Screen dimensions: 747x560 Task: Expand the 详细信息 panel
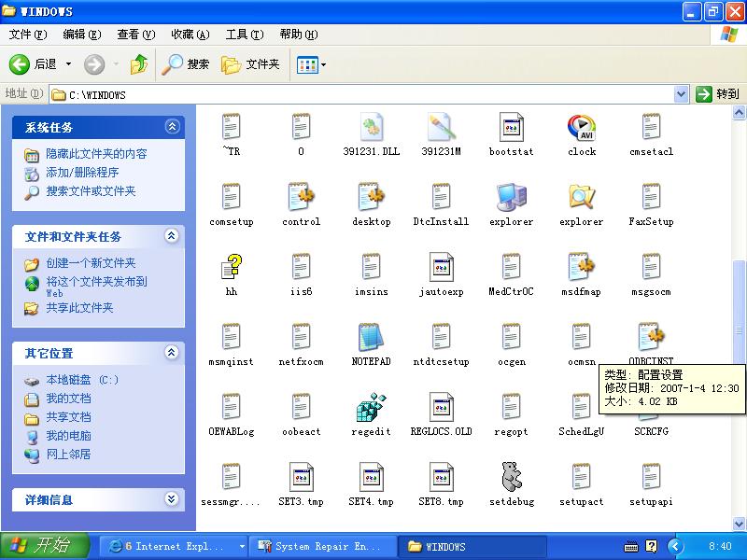172,499
